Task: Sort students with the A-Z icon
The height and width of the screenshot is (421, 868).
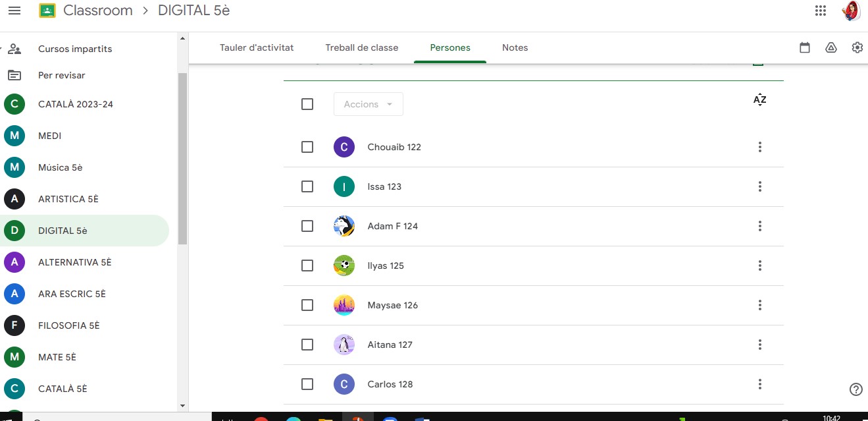Action: pos(759,99)
